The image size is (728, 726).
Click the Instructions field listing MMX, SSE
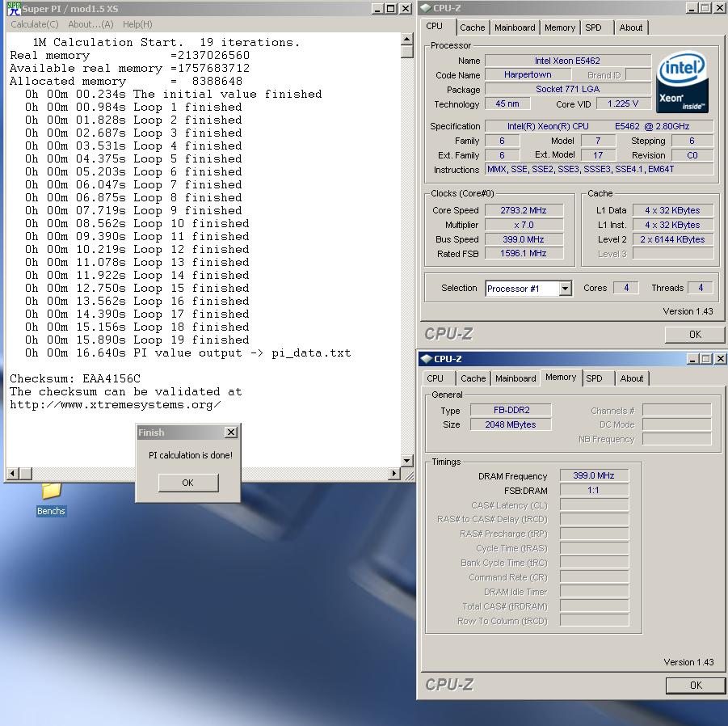(x=599, y=169)
